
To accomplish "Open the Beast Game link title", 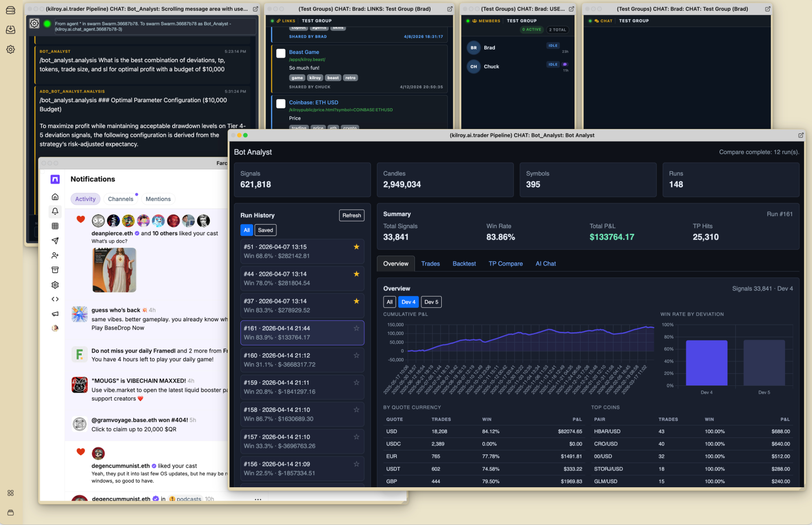I will coord(304,52).
